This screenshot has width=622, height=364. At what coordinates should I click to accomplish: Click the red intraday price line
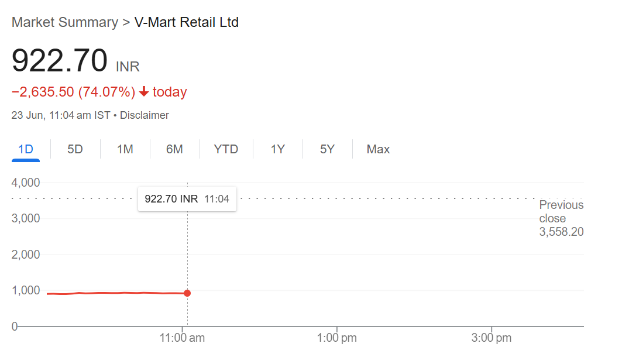point(117,293)
